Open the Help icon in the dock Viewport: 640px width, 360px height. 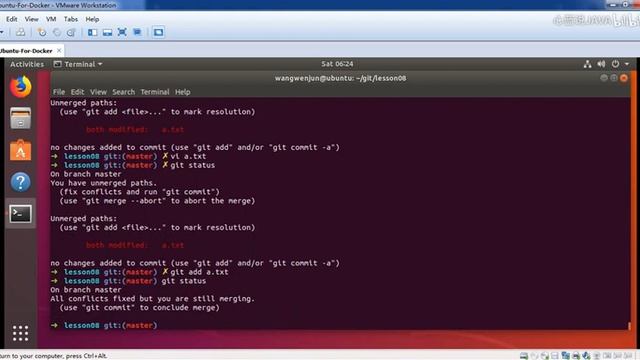[x=20, y=182]
